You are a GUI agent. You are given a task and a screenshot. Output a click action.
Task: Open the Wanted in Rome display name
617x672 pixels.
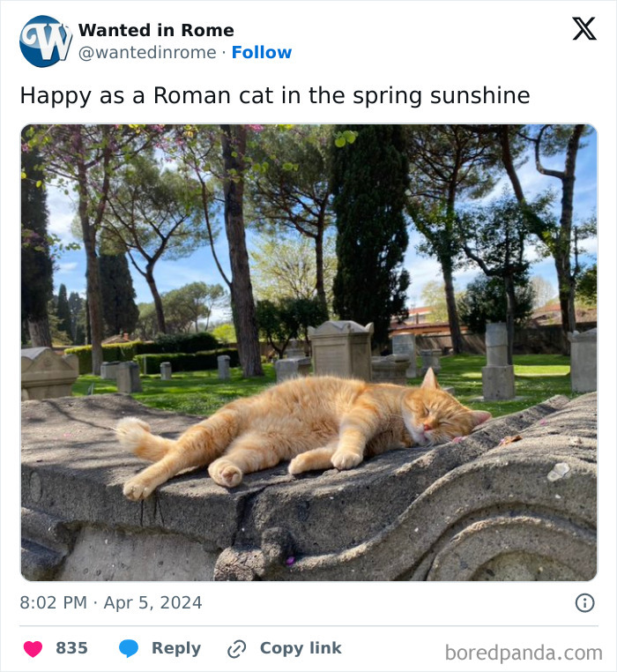(156, 31)
